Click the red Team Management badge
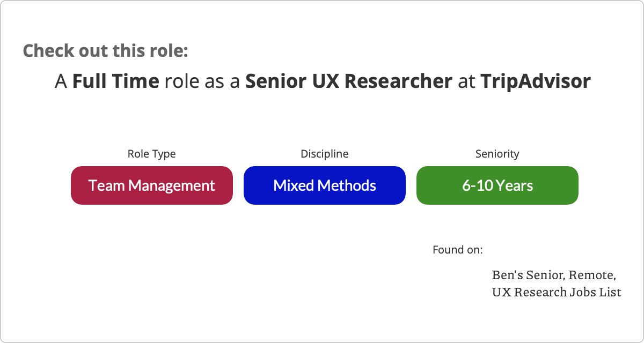The image size is (644, 343). click(x=152, y=185)
